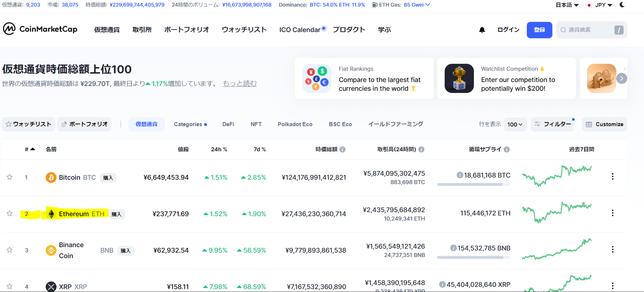Open the three-dot menu for Binance Coin row

[x=613, y=250]
